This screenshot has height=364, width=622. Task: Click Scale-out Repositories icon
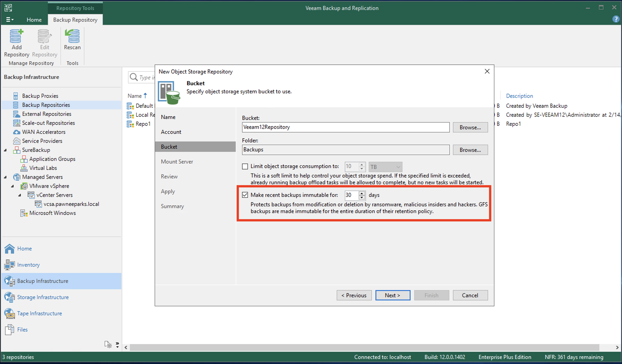click(16, 123)
